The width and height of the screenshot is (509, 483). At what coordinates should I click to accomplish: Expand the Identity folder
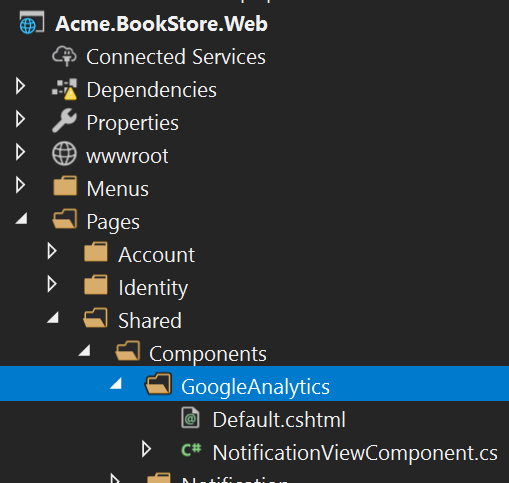(x=52, y=284)
